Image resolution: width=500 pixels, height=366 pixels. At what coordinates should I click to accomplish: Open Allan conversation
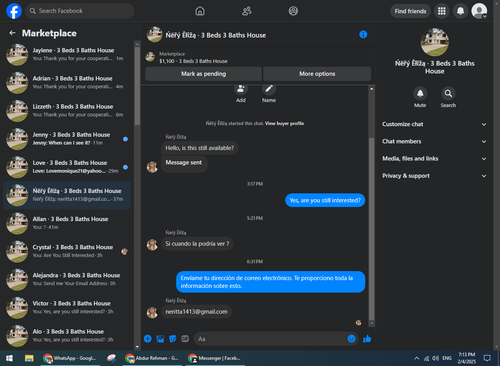coord(67,223)
